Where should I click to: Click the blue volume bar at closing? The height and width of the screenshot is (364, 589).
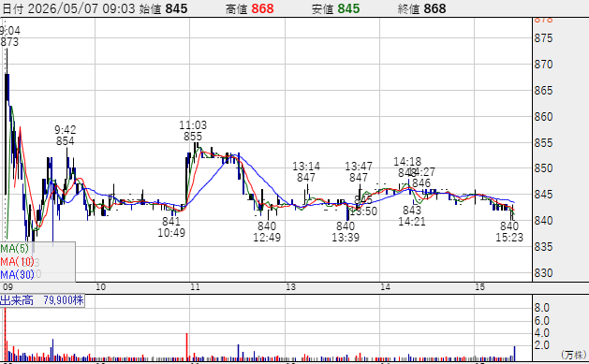(514, 354)
